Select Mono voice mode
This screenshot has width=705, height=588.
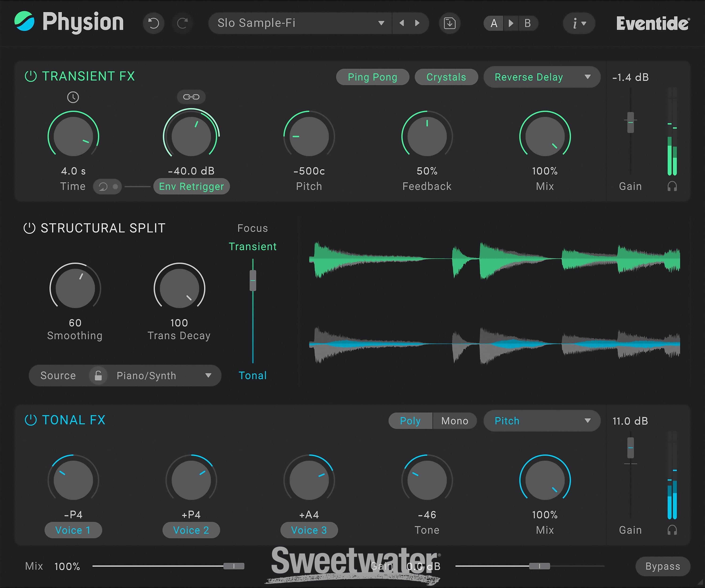tap(455, 421)
